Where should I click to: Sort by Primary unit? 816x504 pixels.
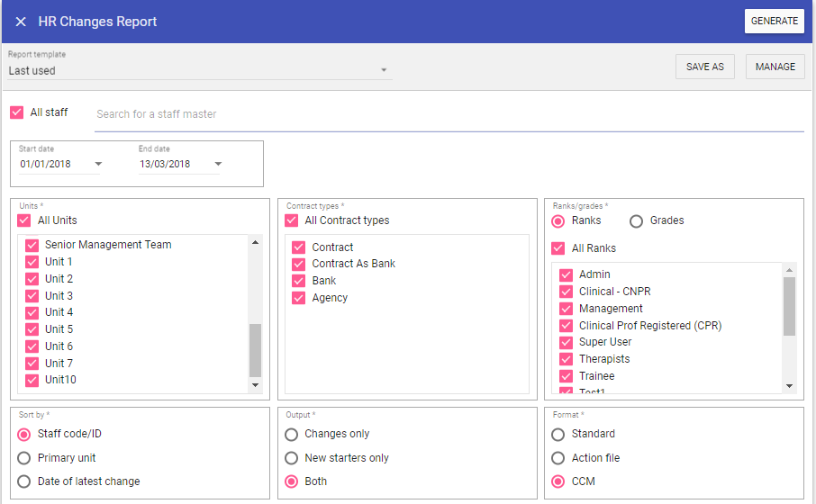pos(24,458)
